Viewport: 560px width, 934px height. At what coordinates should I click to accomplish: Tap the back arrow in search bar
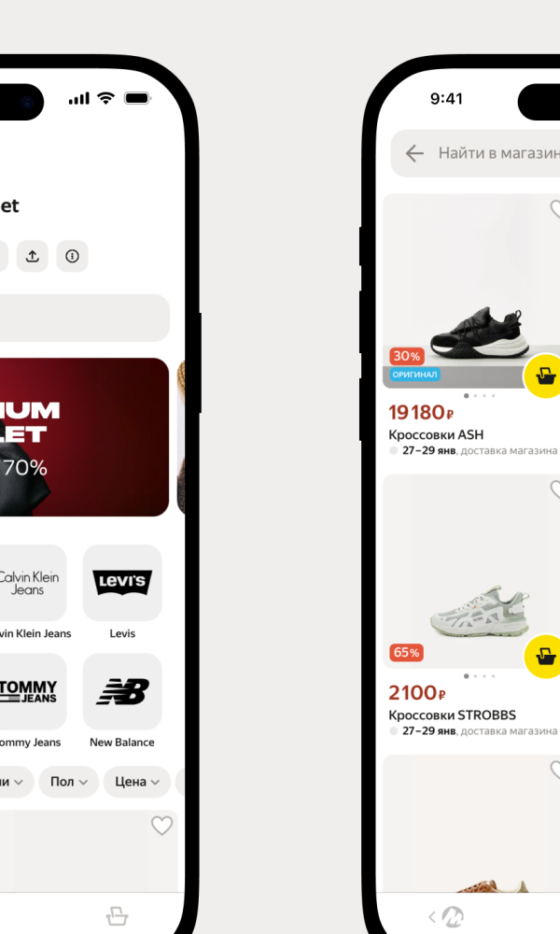(x=414, y=153)
